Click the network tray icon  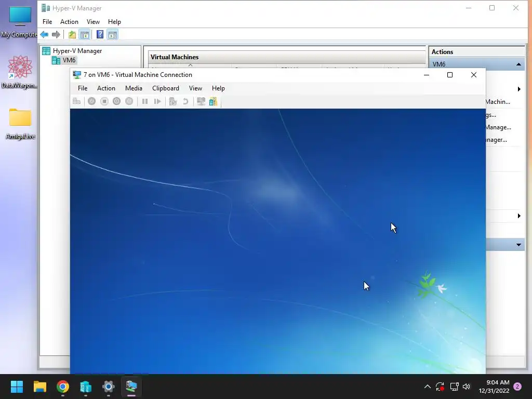[454, 387]
